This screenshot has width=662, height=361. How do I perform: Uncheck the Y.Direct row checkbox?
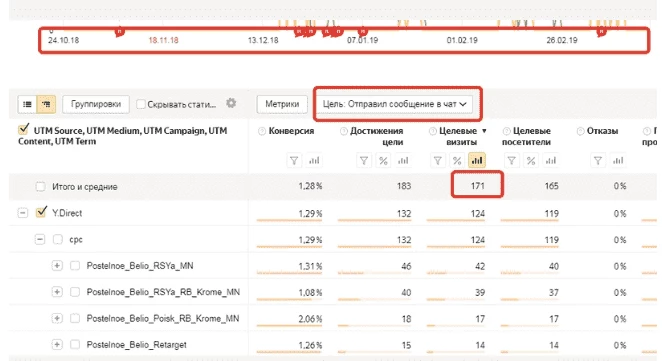pyautogui.click(x=41, y=212)
